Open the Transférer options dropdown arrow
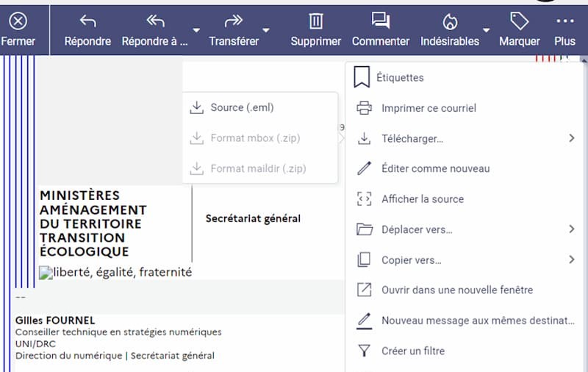This screenshot has height=372, width=588. (x=266, y=30)
